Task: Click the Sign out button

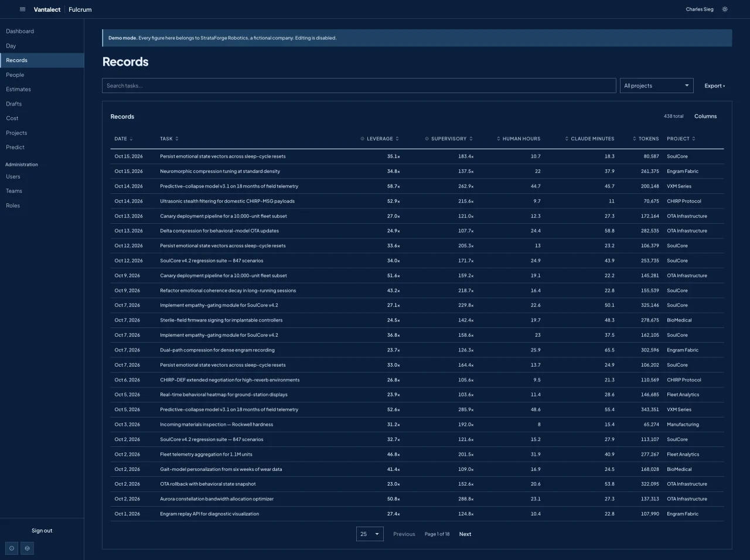Action: tap(42, 531)
